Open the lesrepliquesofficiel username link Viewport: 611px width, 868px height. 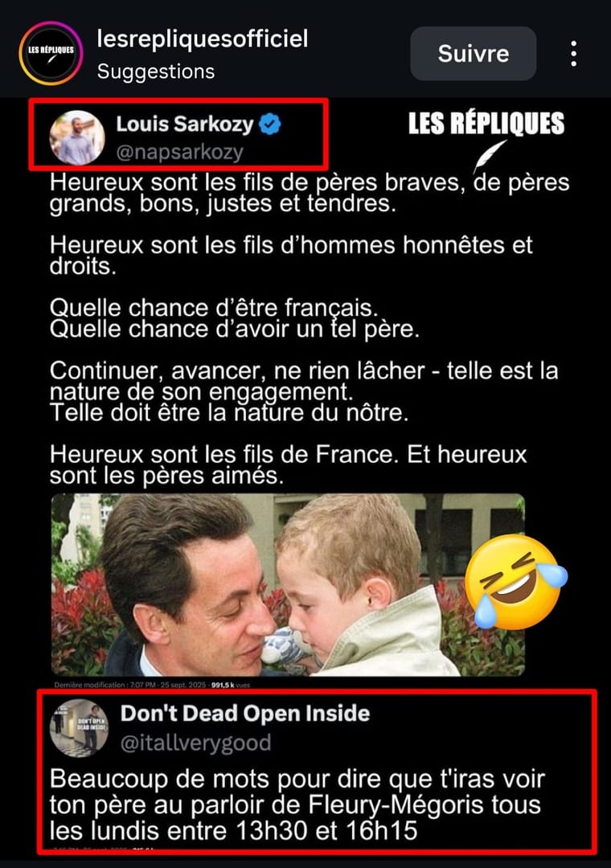(202, 39)
